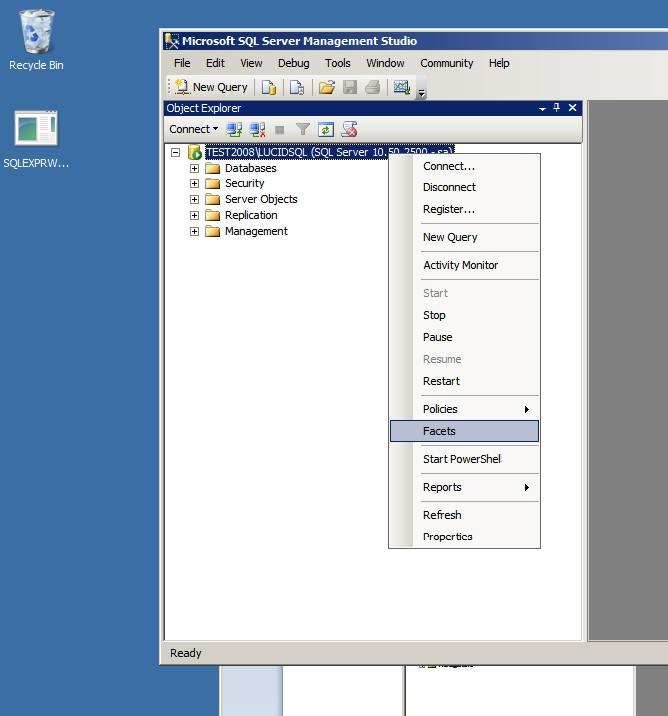Choose Properties in the context menu

coord(465,537)
